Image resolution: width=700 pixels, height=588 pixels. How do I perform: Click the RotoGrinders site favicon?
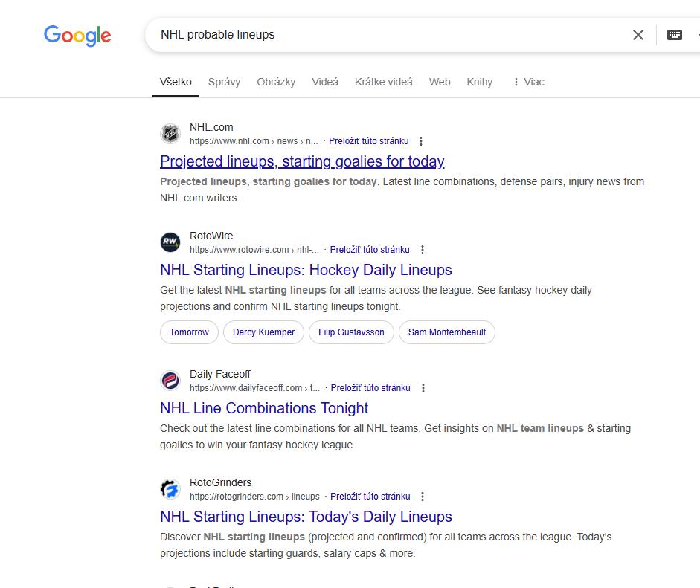click(170, 488)
